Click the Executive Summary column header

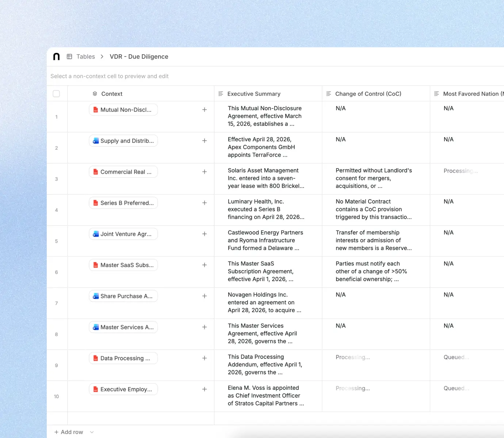pos(268,94)
